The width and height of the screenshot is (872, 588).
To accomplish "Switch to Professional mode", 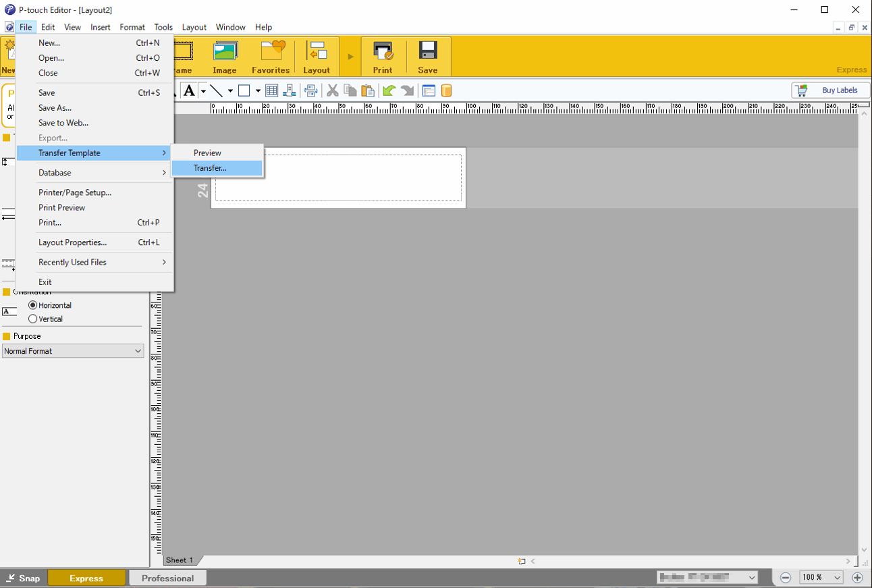I will 167,578.
